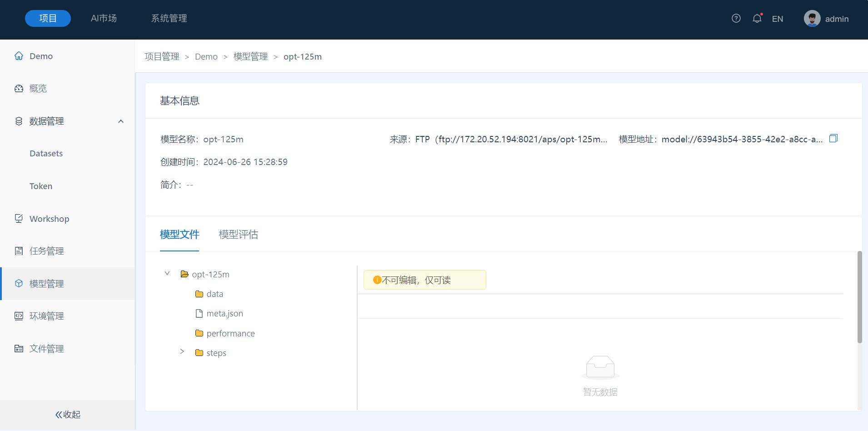
Task: Click the file panel vertical scrollbar
Action: click(859, 297)
